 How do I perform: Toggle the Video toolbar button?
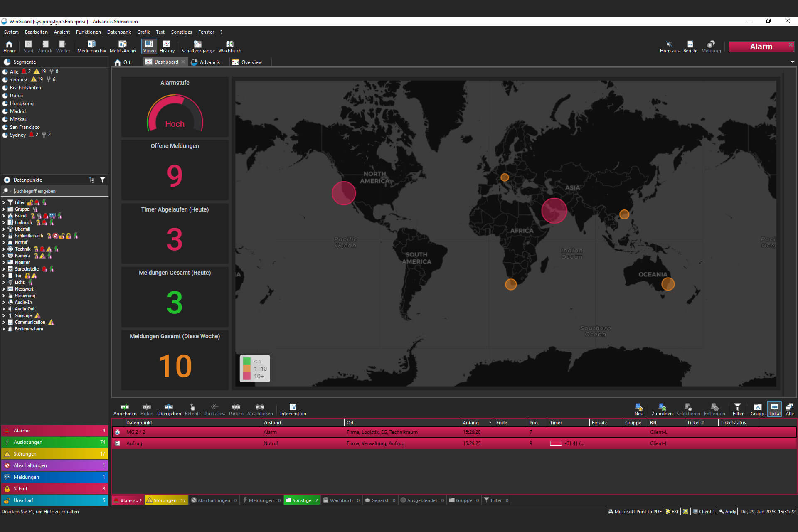[x=149, y=47]
